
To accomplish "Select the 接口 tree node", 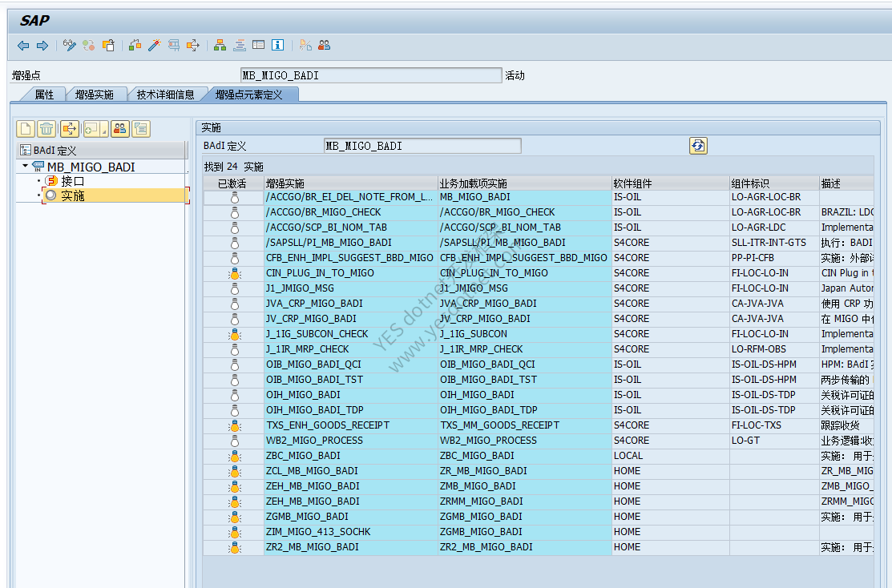I will click(73, 181).
